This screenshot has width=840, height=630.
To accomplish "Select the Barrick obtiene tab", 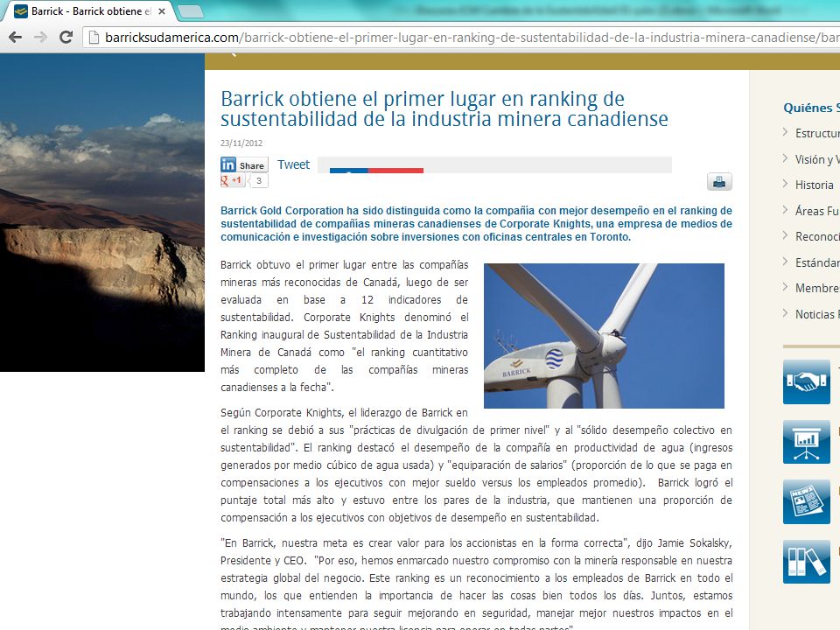I will [88, 11].
